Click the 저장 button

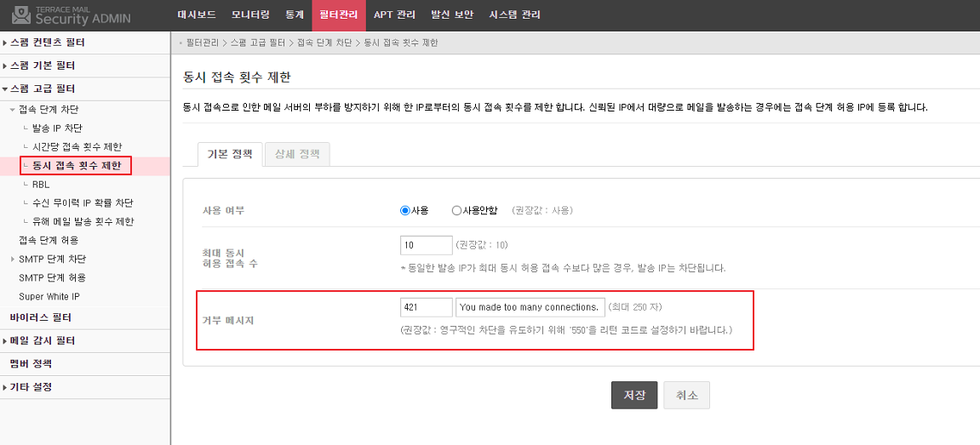coord(634,396)
